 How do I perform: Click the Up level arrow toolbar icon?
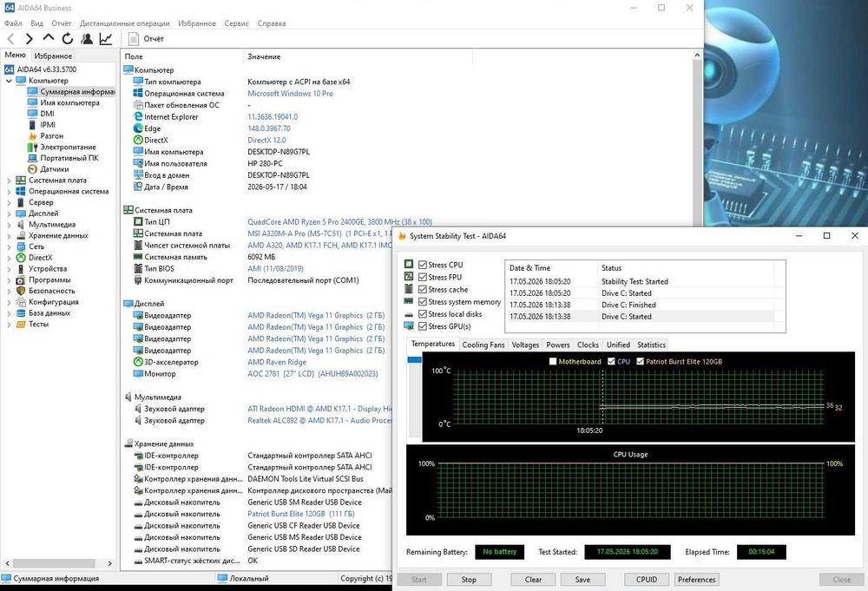click(x=48, y=37)
